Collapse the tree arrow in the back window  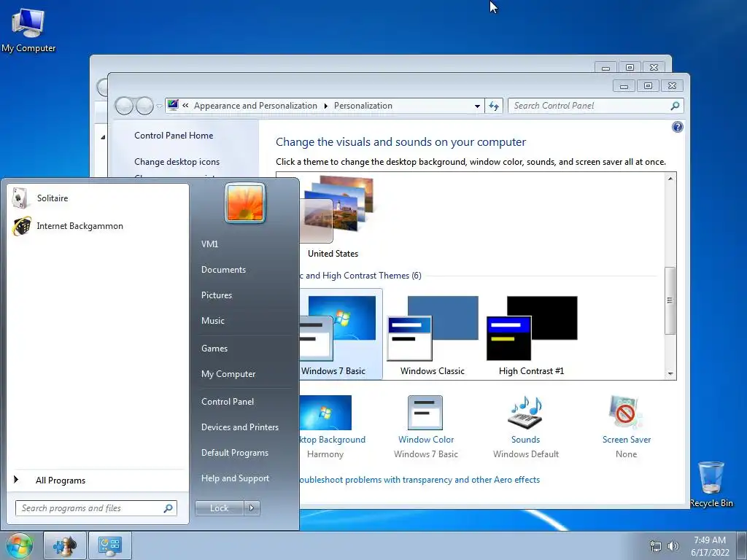point(103,137)
